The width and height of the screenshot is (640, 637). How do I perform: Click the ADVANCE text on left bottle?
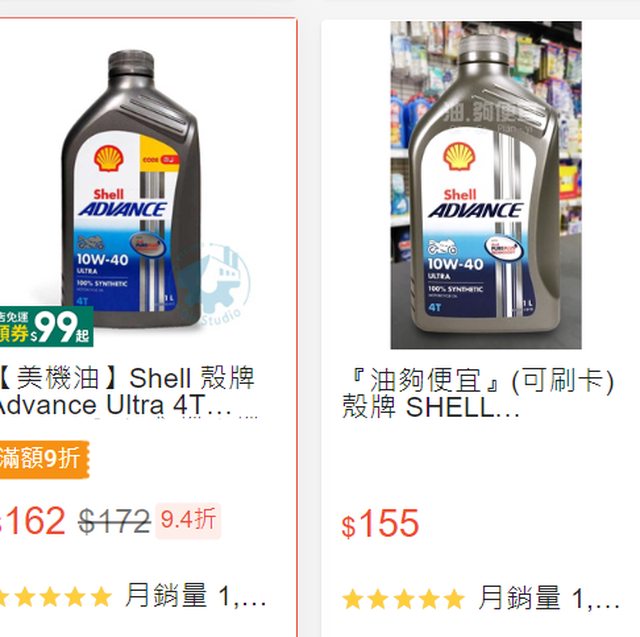[x=122, y=209]
